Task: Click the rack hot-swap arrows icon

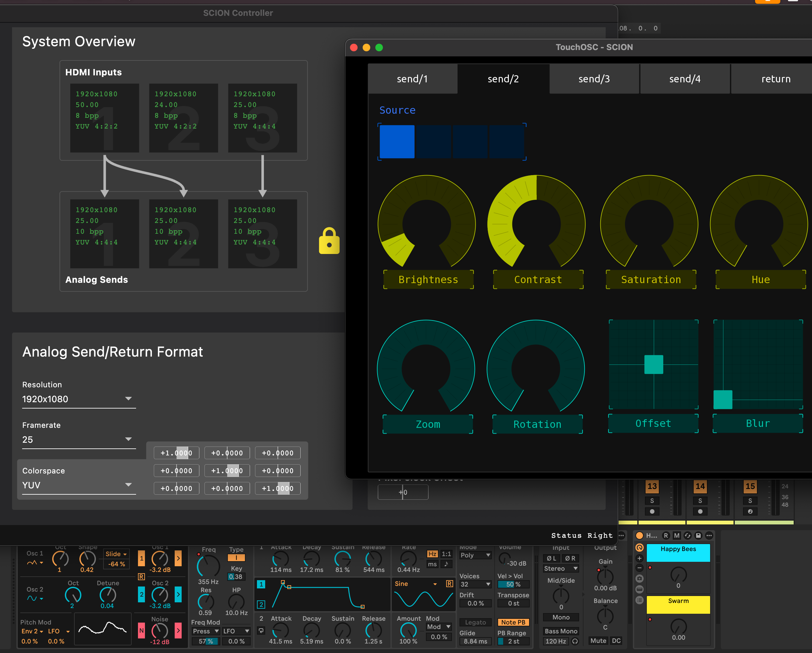Action: 687,536
